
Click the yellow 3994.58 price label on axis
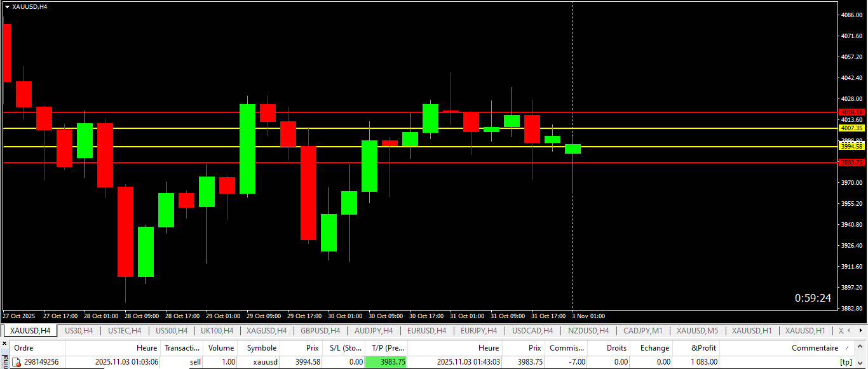pyautogui.click(x=851, y=146)
